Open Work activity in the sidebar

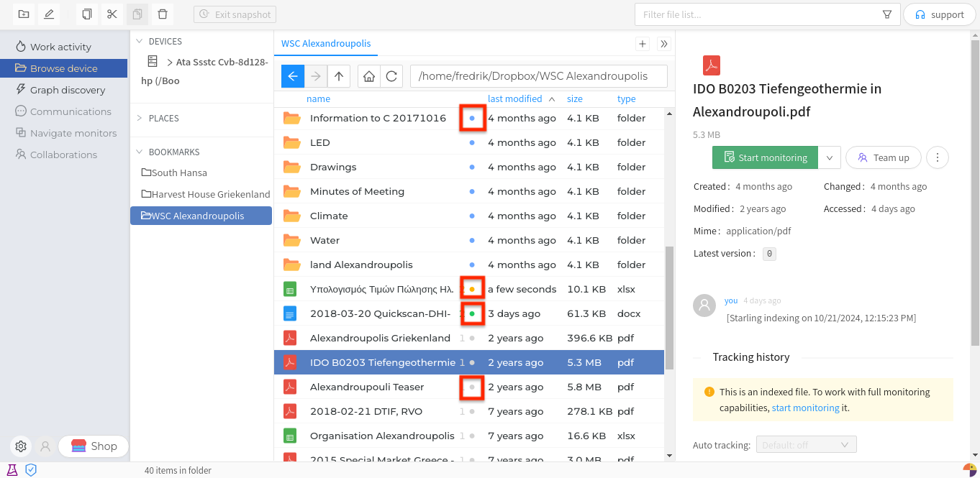click(60, 47)
